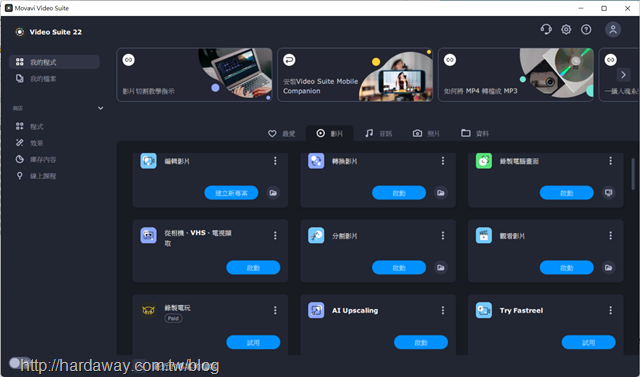Open more options for AI Upscaling card
640x377 pixels.
pos(443,310)
